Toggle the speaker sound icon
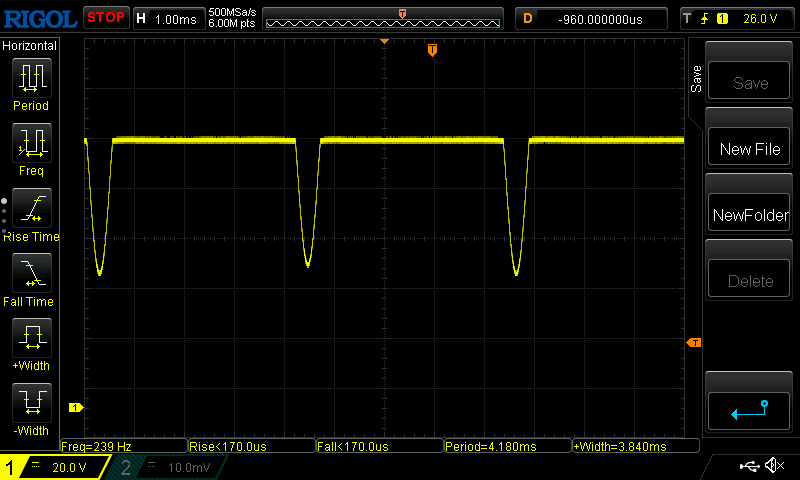 773,466
